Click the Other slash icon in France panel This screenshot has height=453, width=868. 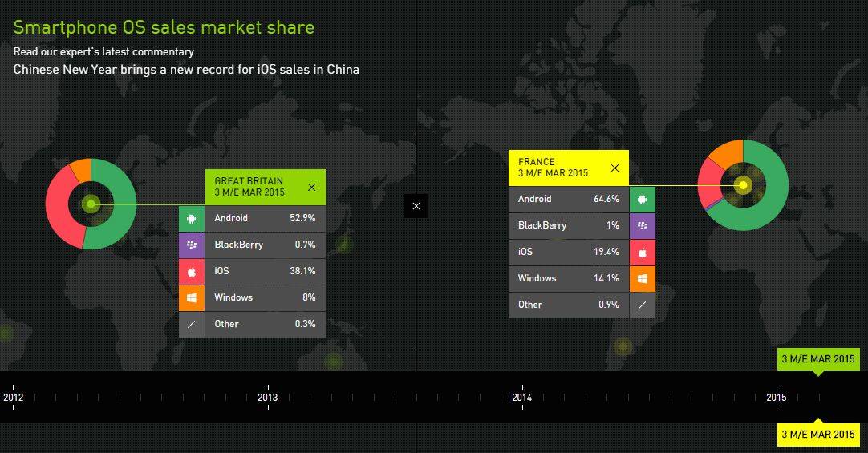click(x=642, y=305)
